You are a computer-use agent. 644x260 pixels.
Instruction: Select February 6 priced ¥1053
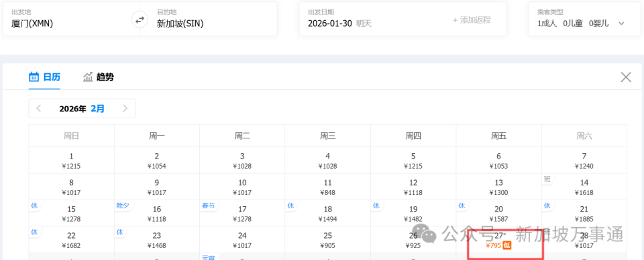point(498,161)
